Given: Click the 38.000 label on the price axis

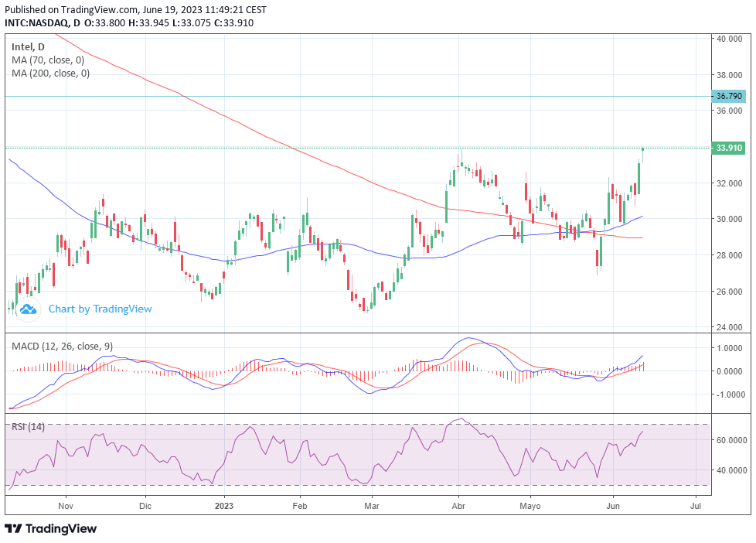Looking at the screenshot, I should coord(729,75).
